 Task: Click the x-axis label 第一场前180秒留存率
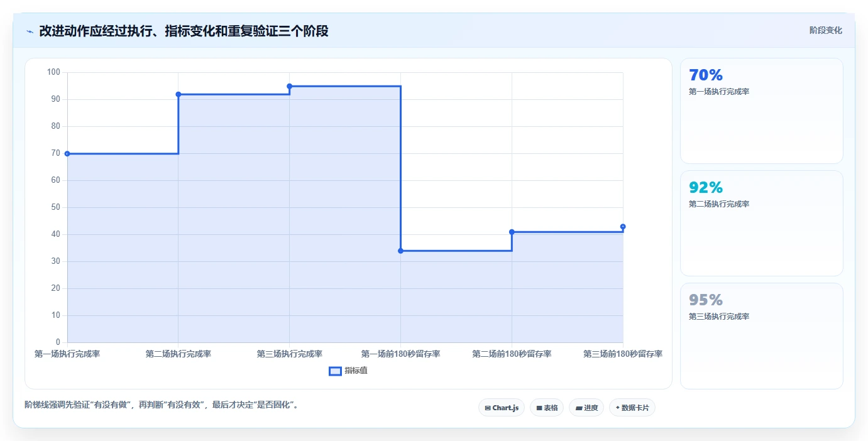[x=400, y=354]
